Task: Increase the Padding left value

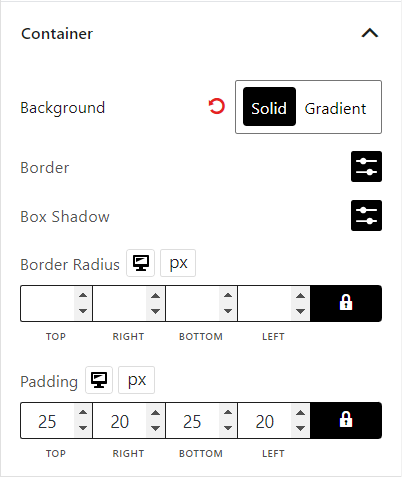Action: (300, 413)
